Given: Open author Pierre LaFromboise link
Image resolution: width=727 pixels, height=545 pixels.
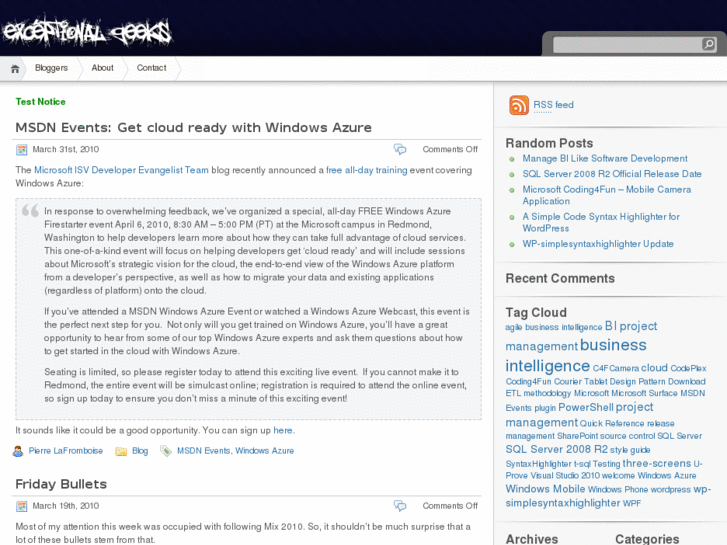Looking at the screenshot, I should click(x=66, y=451).
